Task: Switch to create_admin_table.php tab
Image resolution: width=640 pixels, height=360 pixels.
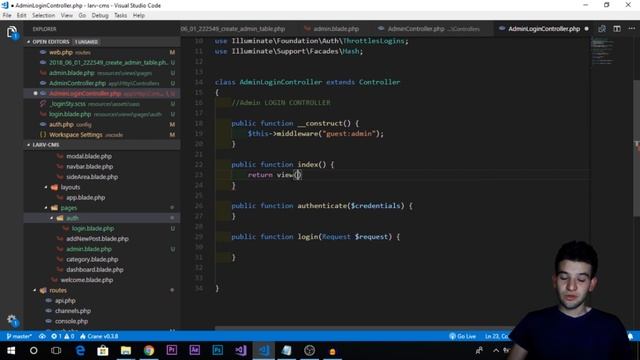Action: (x=233, y=29)
